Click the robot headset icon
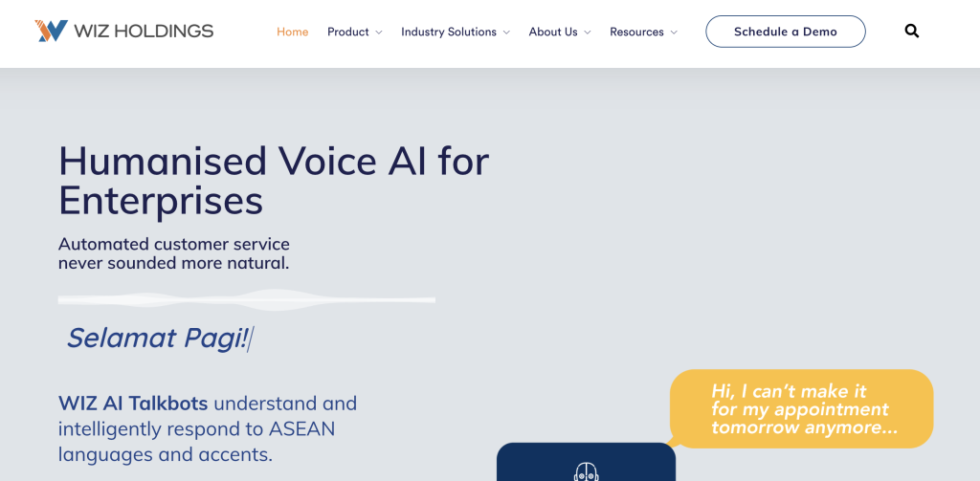The image size is (980, 481). point(586,471)
